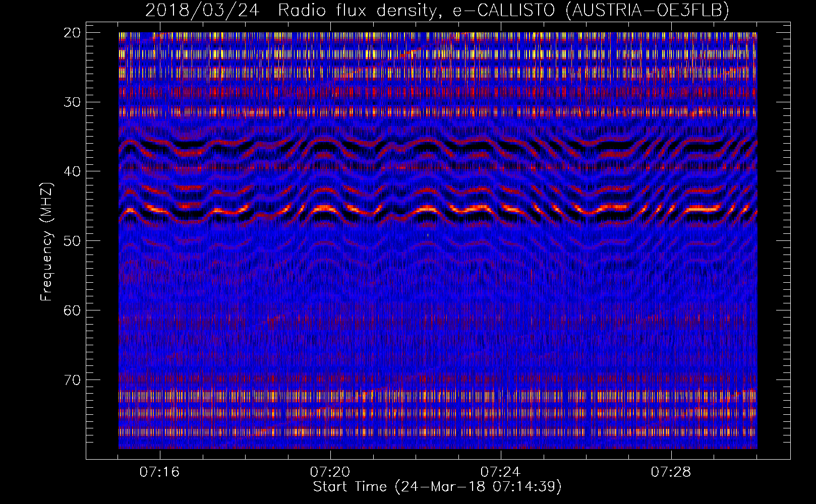Click the frequency tick label '60'

73,310
